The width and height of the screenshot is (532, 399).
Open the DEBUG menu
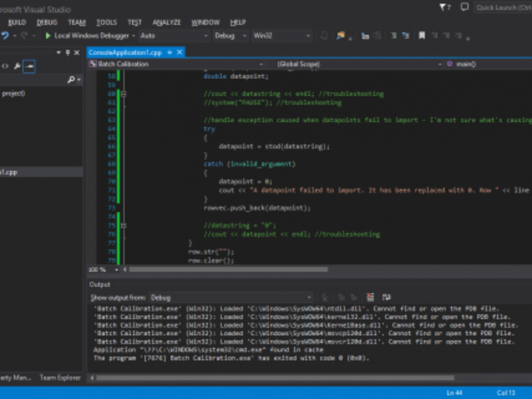(x=47, y=22)
